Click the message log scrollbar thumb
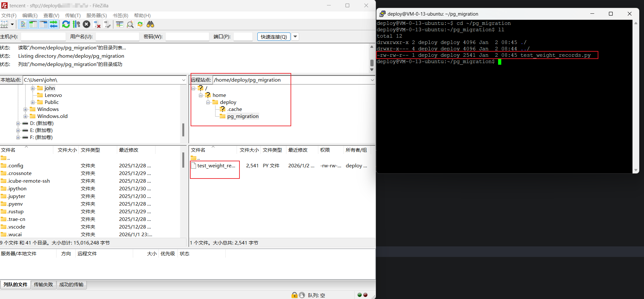Viewport: 644px width, 299px height. click(372, 63)
